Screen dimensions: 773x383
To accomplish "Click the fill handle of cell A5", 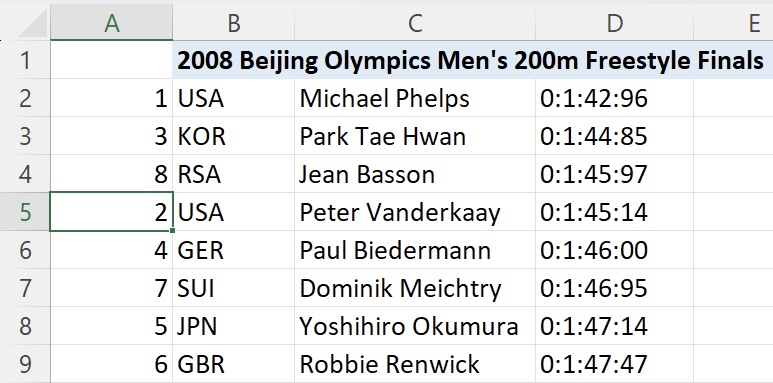I will 172,230.
